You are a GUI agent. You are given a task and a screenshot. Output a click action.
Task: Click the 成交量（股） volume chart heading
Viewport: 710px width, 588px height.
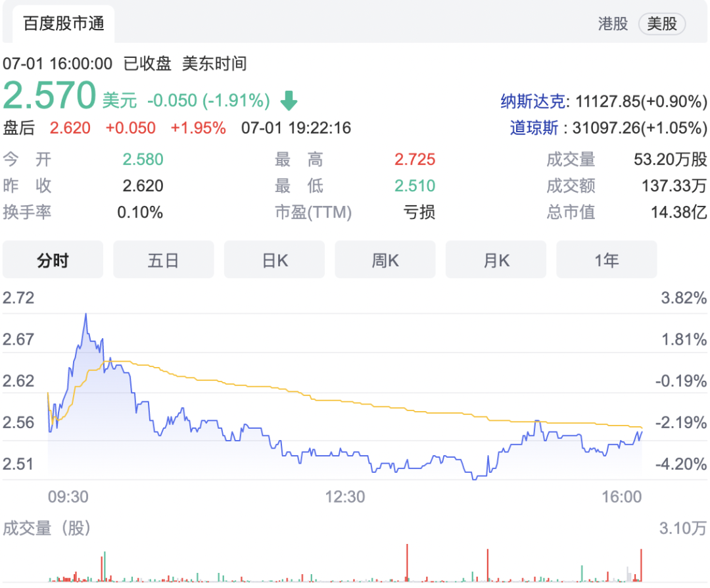(47, 527)
